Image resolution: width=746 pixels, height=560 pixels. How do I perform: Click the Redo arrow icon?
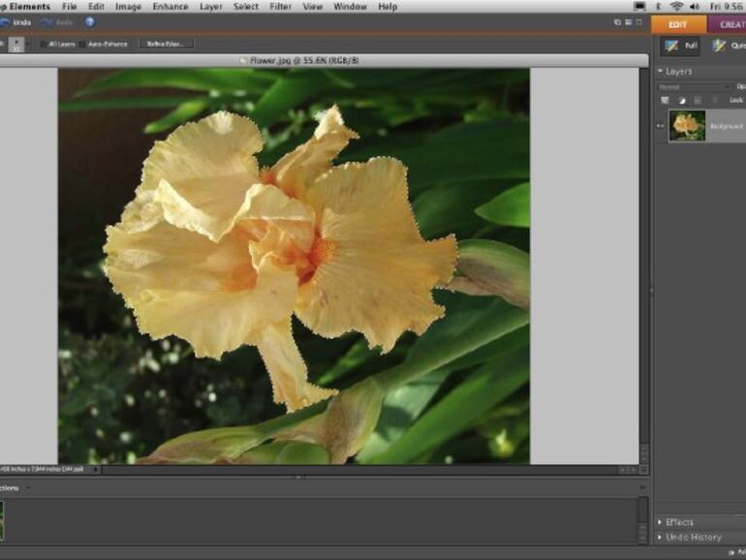(x=46, y=22)
